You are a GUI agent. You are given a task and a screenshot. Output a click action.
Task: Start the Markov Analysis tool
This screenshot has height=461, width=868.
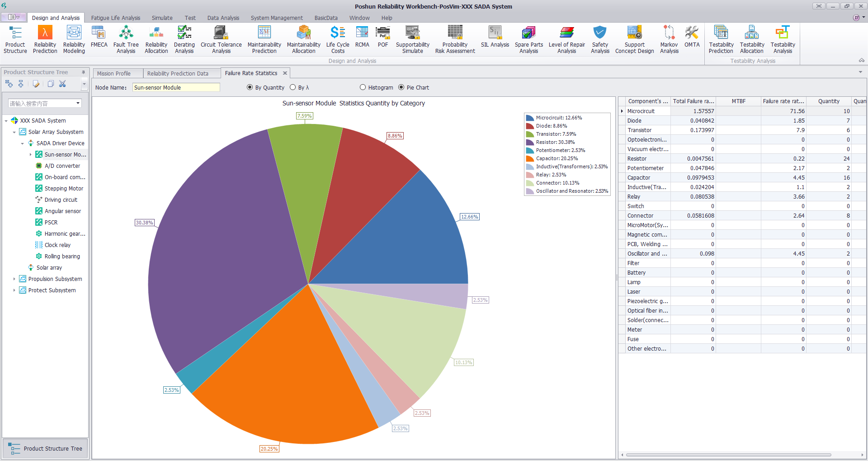[x=669, y=39]
